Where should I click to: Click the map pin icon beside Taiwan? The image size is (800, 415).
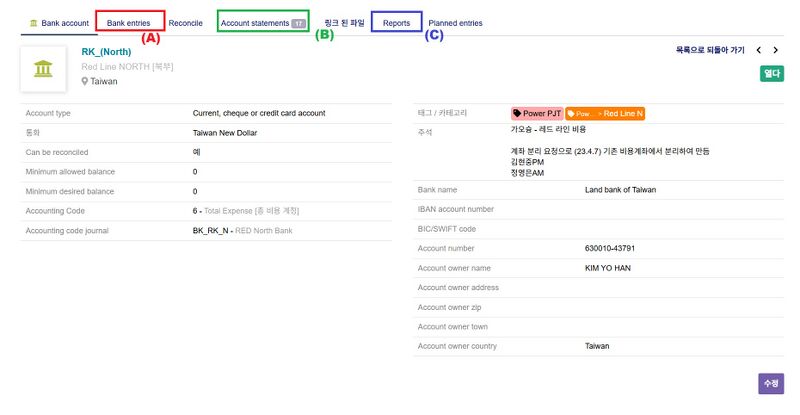tap(85, 81)
